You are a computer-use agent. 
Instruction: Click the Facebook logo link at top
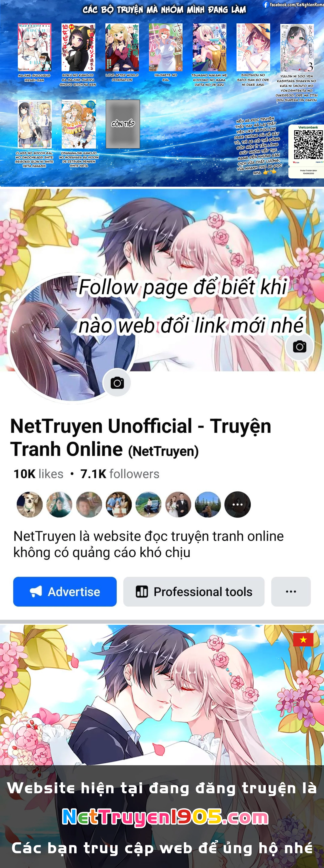[266, 5]
